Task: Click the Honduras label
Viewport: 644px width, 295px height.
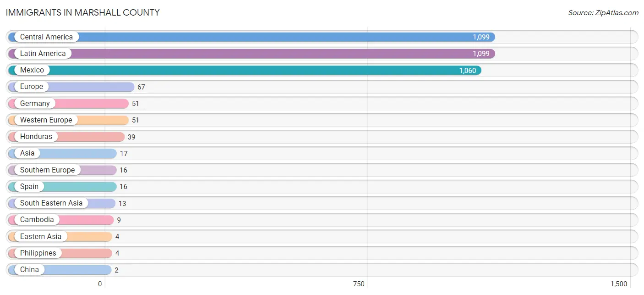Action: [x=36, y=136]
